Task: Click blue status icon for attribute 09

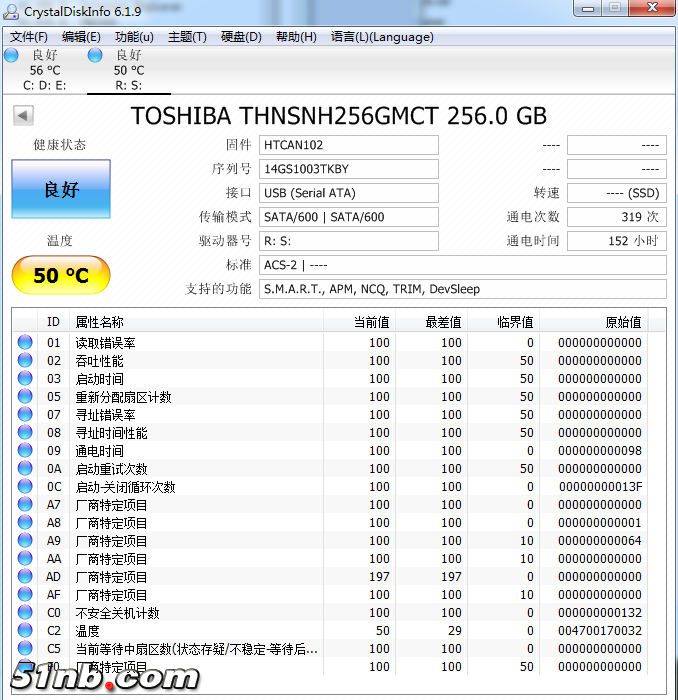Action: [25, 450]
